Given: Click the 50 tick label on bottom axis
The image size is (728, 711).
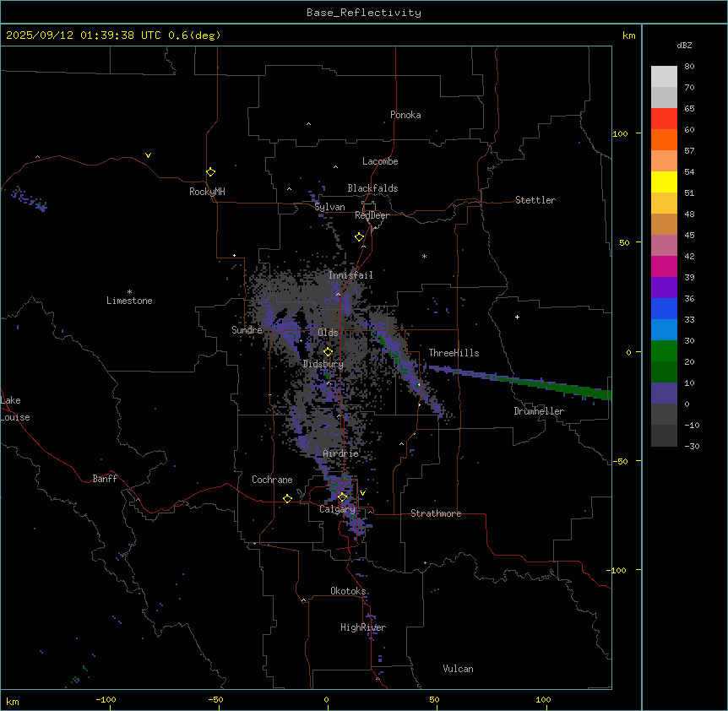Looking at the screenshot, I should [x=434, y=699].
